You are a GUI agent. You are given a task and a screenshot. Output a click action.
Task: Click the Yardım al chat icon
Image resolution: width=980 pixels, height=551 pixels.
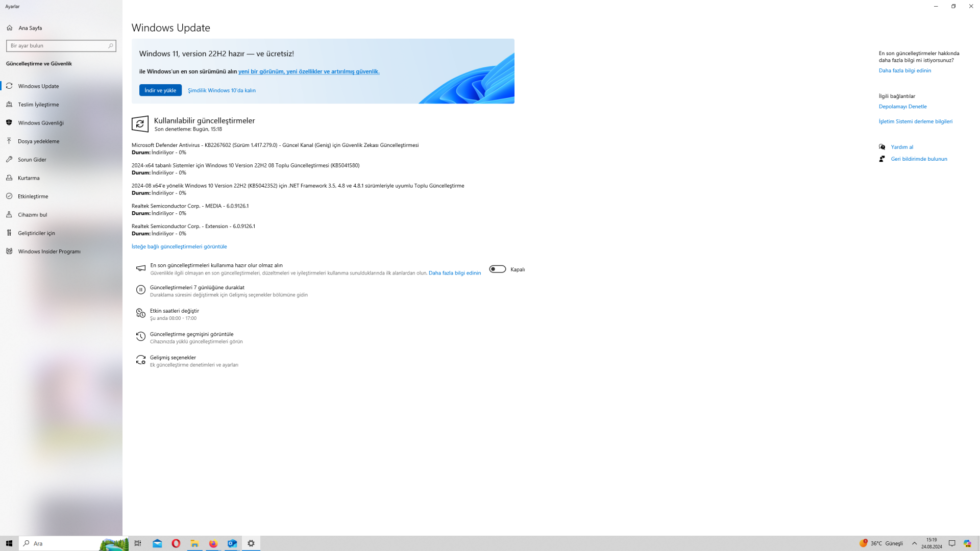[882, 147]
